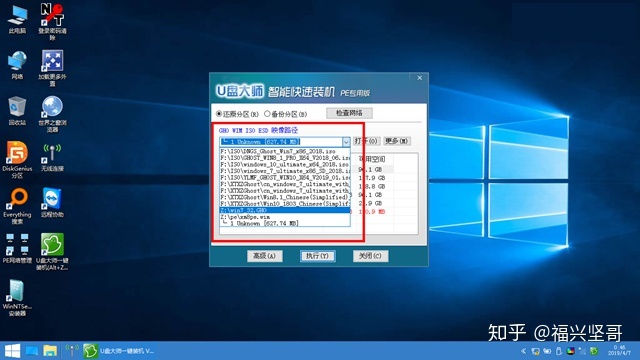The width and height of the screenshot is (640, 360).
Task: Click the 高级(A) button
Action: tap(264, 256)
